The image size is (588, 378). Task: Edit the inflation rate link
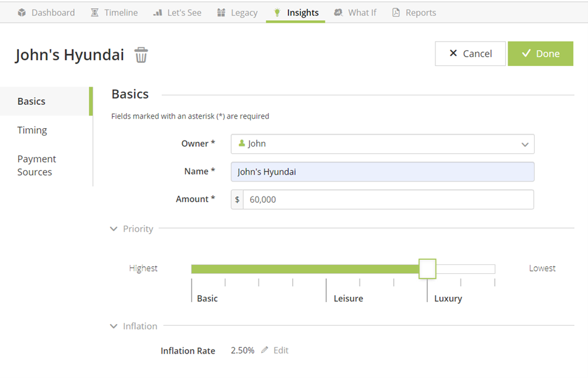pos(281,350)
